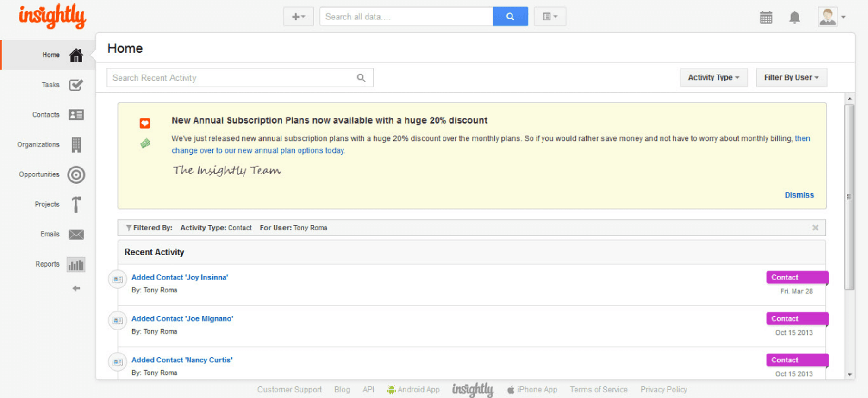
Task: Click the contact card icon beside Joe Mignano
Action: coord(118,320)
